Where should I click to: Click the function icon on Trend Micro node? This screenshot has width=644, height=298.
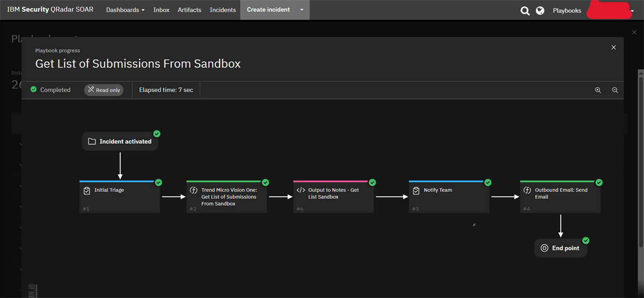click(194, 190)
